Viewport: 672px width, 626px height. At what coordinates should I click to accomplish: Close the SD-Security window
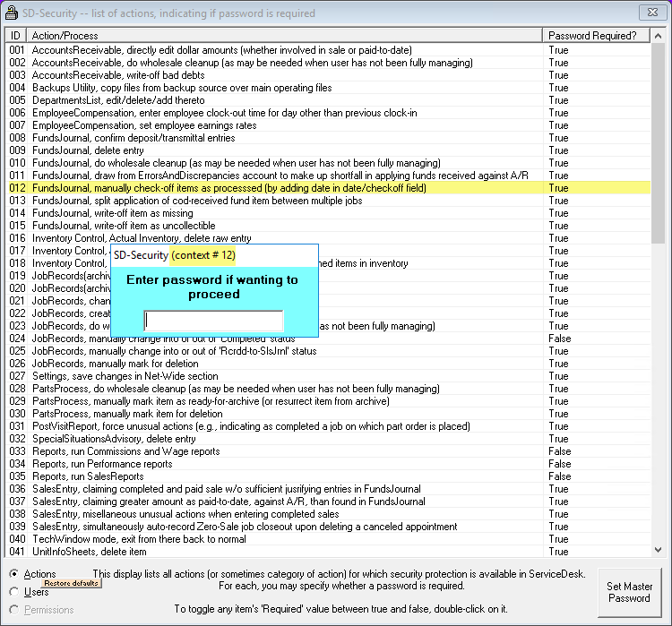(650, 13)
